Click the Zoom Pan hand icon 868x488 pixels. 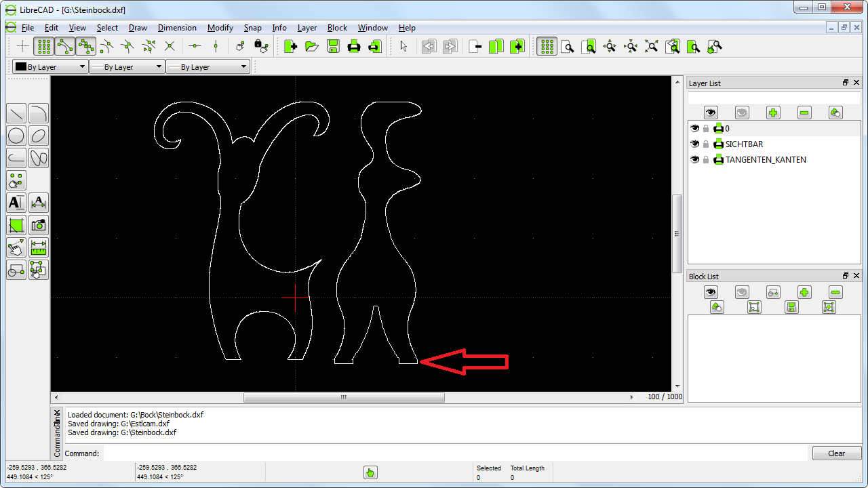point(715,46)
